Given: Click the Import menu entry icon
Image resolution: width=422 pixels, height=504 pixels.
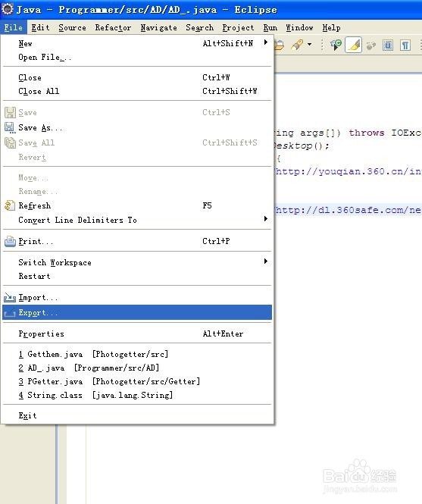Looking at the screenshot, I should pos(10,298).
